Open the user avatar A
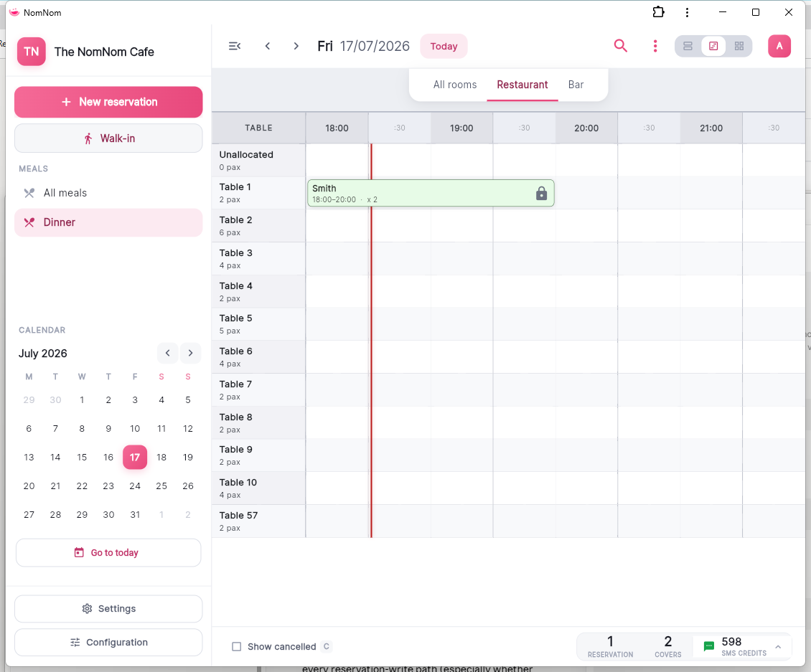 point(779,46)
